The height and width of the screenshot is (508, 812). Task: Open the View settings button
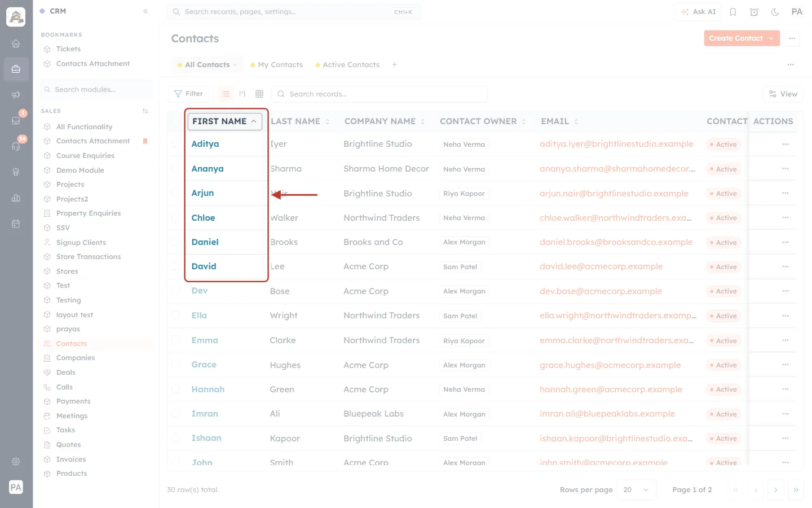click(x=783, y=94)
